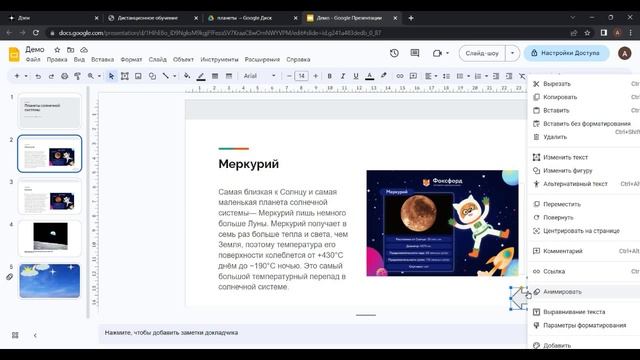This screenshot has width=640, height=360.
Task: Open the line type dropdown arrow
Action: click(x=174, y=76)
